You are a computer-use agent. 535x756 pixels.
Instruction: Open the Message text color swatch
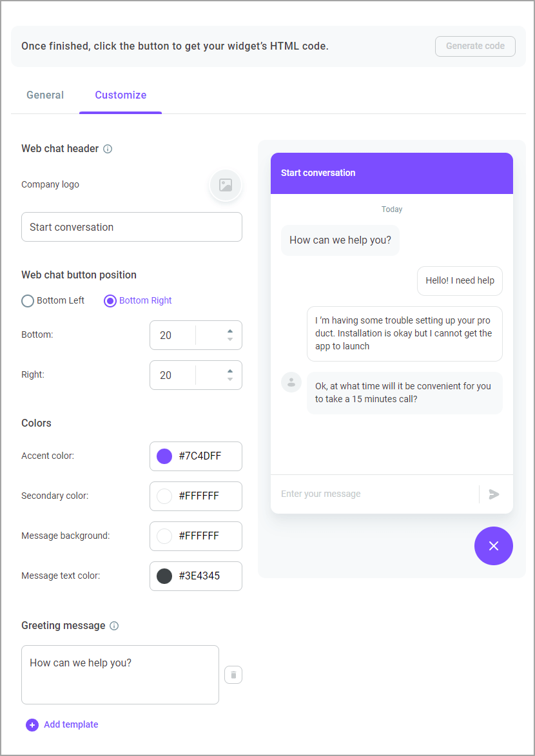click(164, 576)
